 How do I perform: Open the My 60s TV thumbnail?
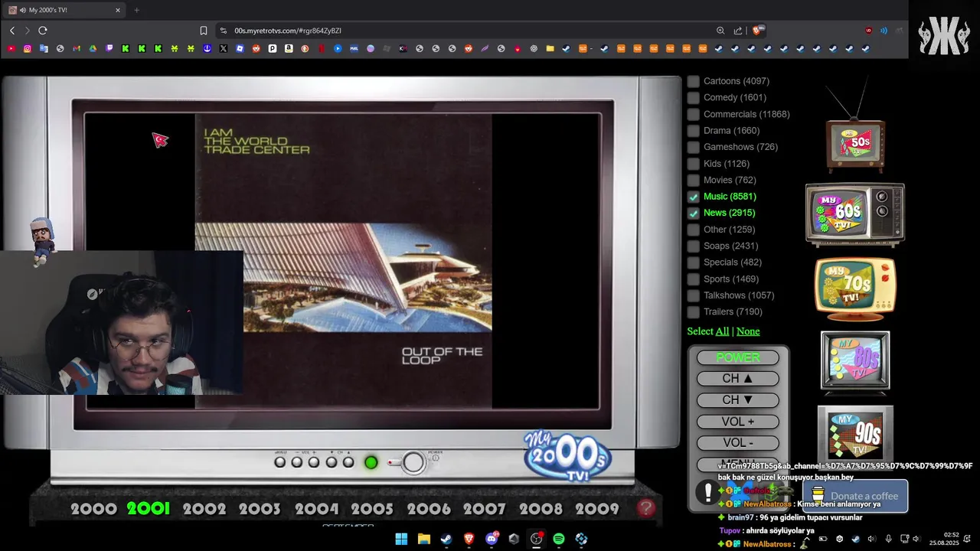coord(854,214)
